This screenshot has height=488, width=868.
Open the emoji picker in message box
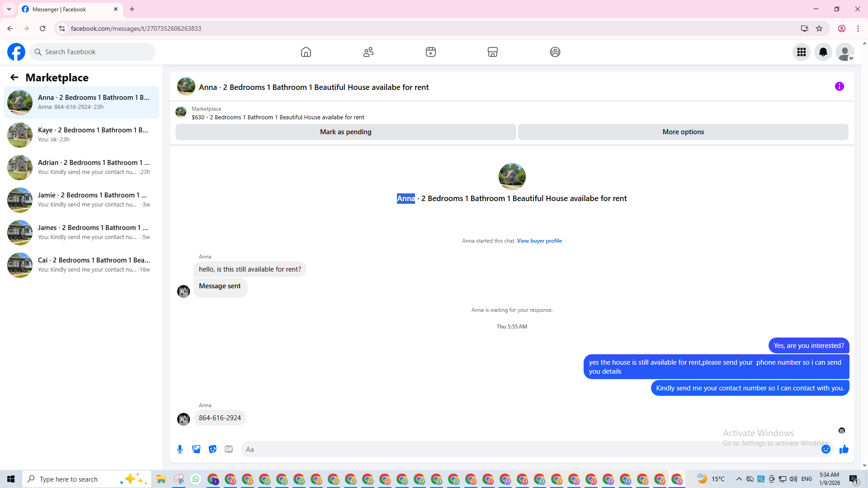(x=826, y=449)
